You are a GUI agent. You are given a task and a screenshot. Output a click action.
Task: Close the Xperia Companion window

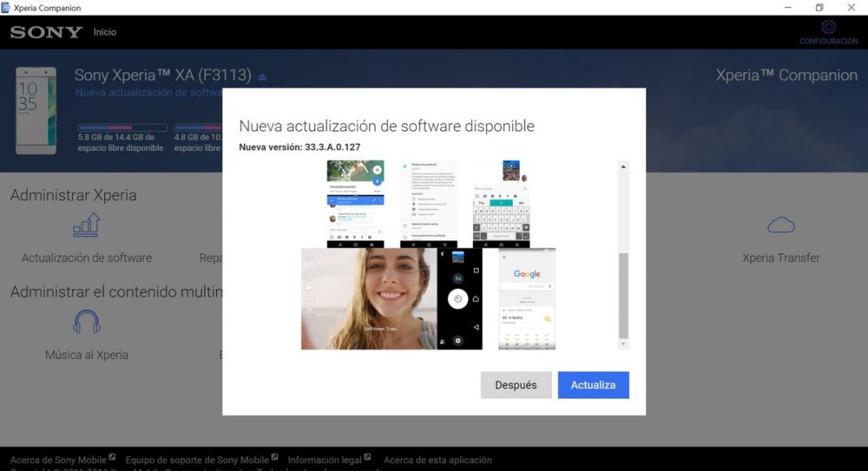[851, 8]
